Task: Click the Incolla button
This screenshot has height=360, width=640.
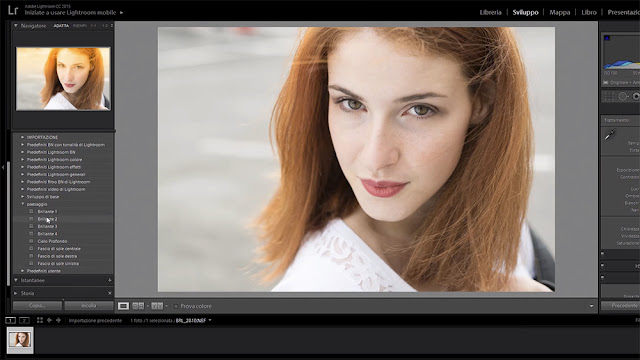Action: (x=89, y=306)
